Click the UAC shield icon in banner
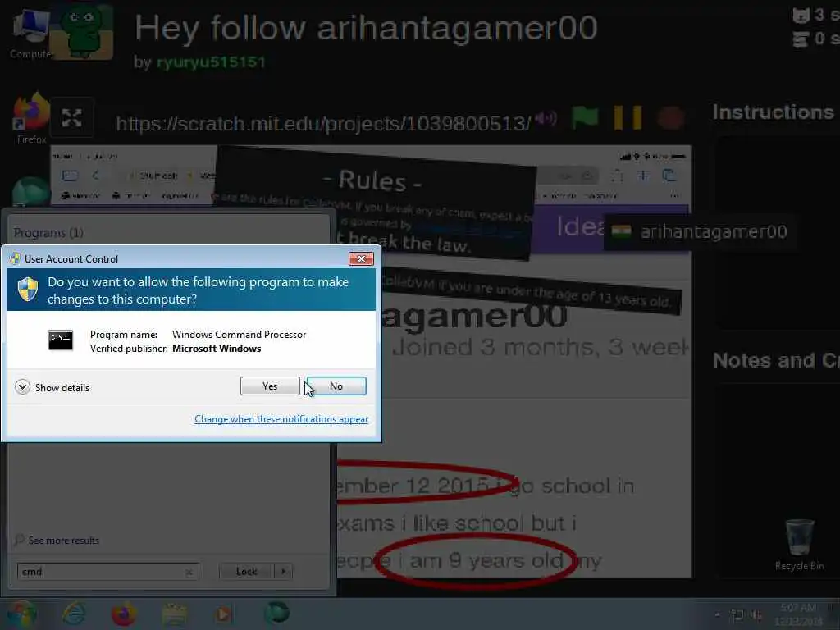840x630 pixels. (28, 290)
